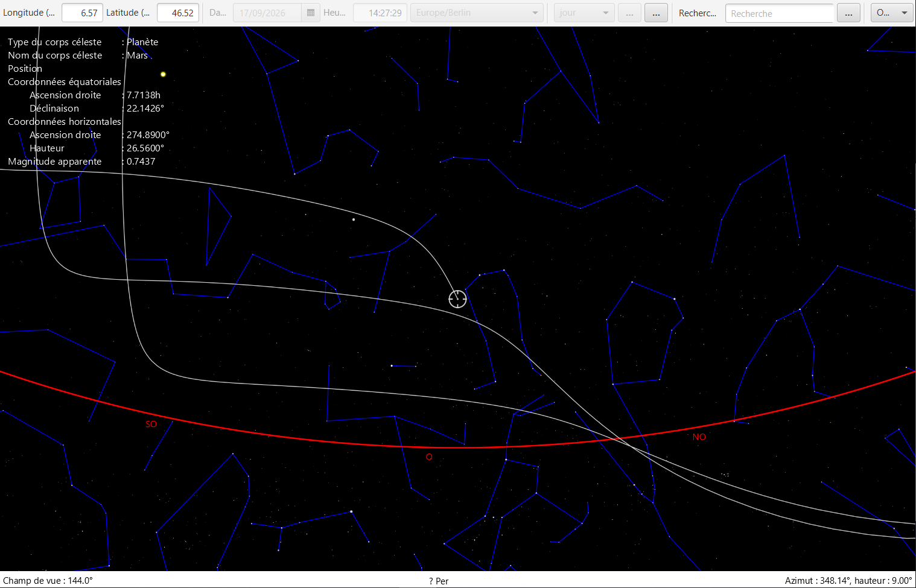This screenshot has width=916, height=588.
Task: Click the Longitude field showing 6.57
Action: pyautogui.click(x=82, y=13)
